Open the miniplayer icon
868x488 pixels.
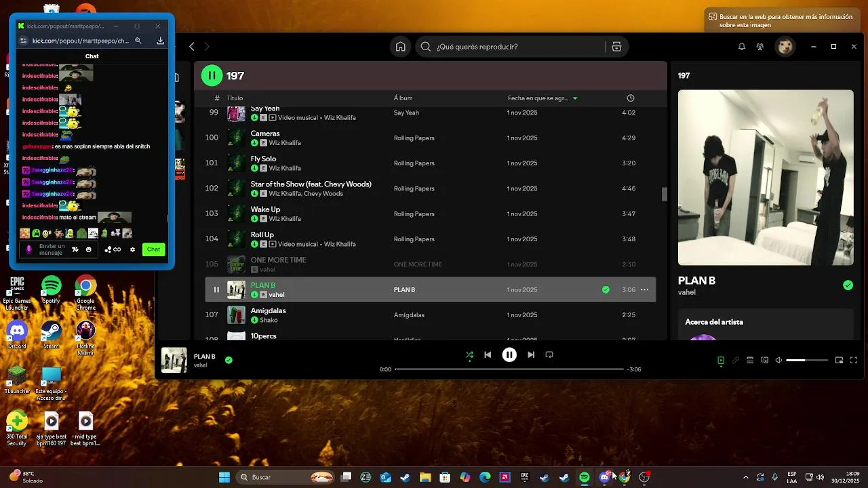tap(839, 361)
